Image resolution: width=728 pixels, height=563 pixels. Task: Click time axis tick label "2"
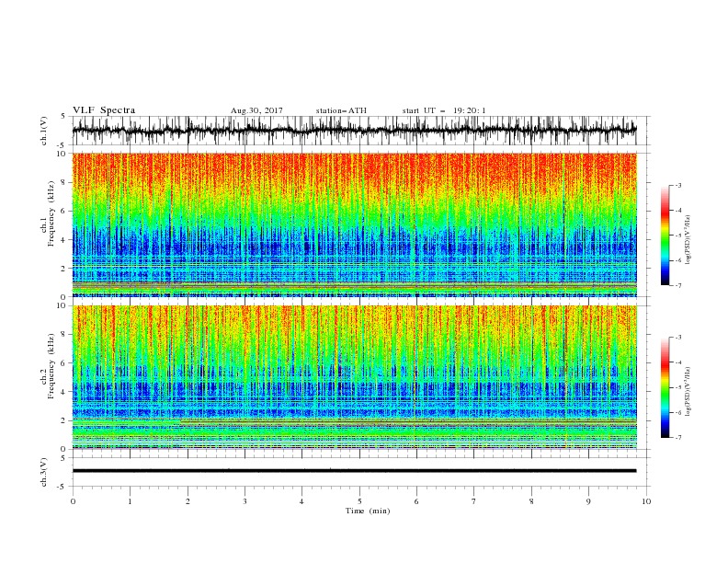pyautogui.click(x=188, y=501)
